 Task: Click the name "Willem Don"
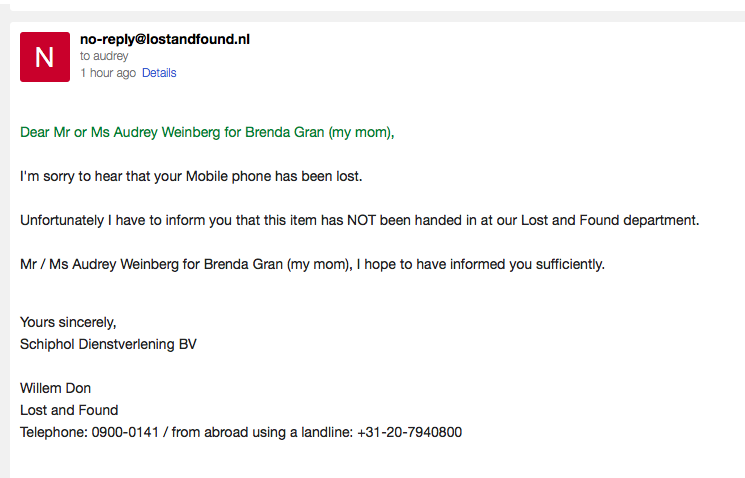(55, 388)
